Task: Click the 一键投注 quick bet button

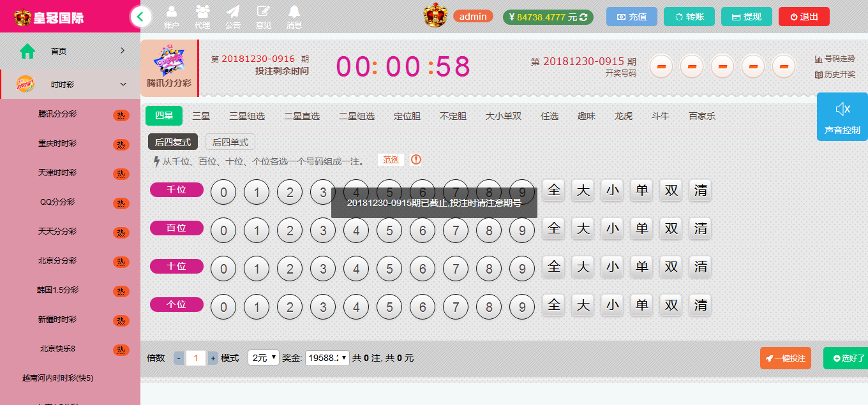Action: [x=785, y=358]
